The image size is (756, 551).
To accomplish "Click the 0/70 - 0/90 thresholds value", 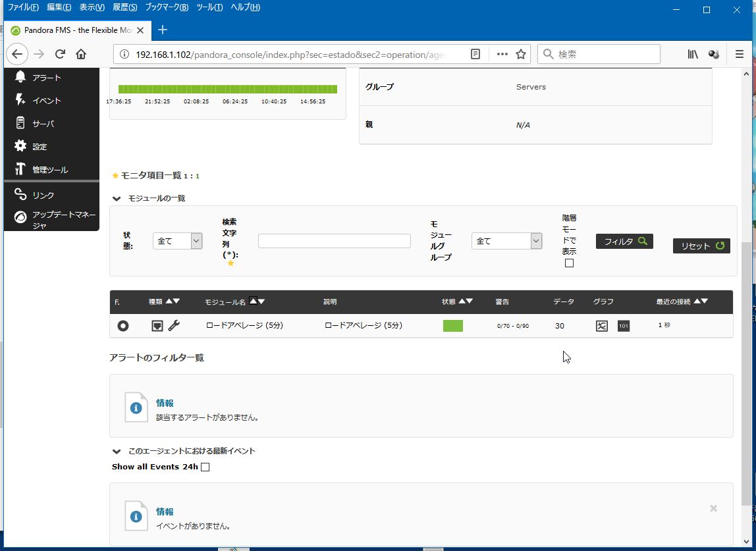I will (x=513, y=326).
